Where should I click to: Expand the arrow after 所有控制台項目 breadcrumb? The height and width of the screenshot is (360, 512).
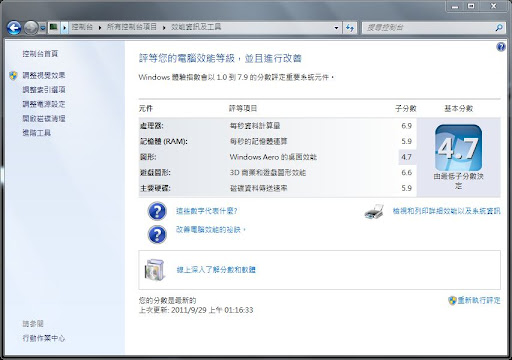coord(164,27)
